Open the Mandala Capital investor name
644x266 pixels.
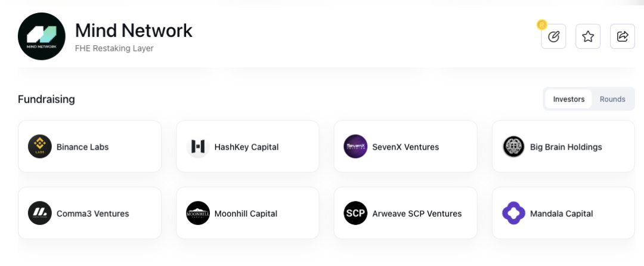click(562, 214)
